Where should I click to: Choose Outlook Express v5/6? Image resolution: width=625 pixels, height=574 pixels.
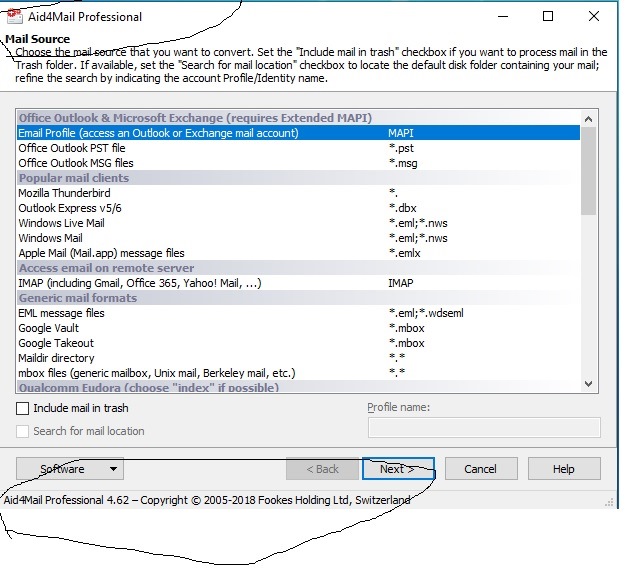pyautogui.click(x=298, y=208)
